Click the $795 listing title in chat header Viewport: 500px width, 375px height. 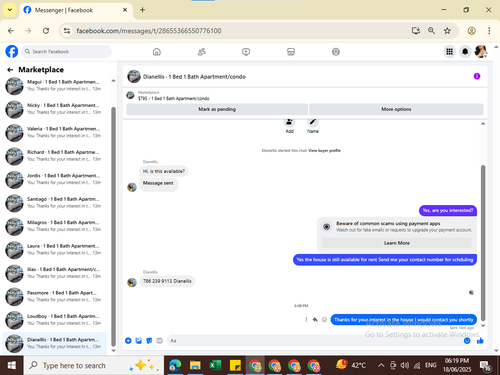coord(174,98)
